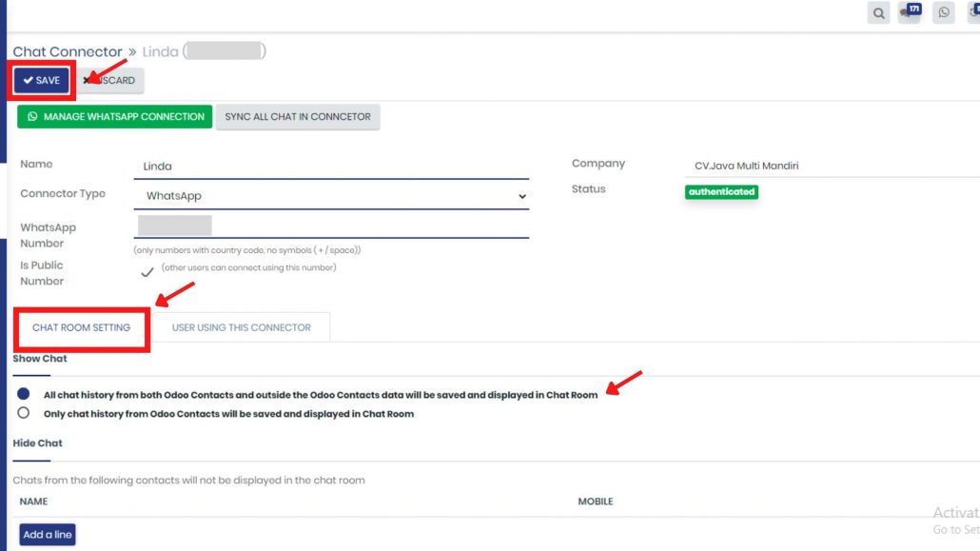Switch to User Using This Connector tab
This screenshot has height=551, width=980.
coord(242,327)
